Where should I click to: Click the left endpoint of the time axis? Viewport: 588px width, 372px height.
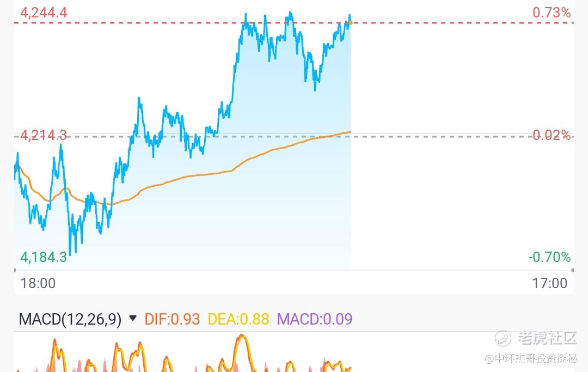[15, 270]
